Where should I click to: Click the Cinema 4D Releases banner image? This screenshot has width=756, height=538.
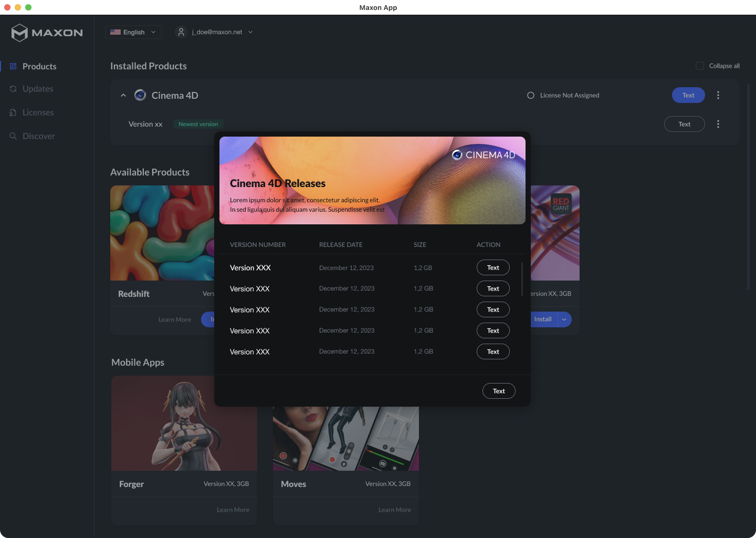click(372, 180)
